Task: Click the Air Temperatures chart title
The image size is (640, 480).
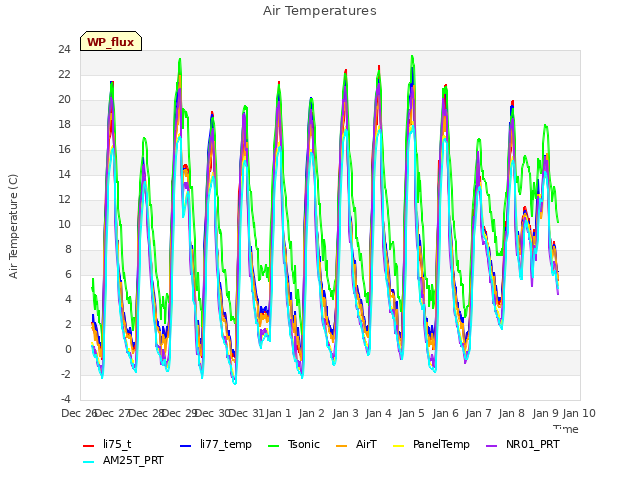Action: tap(320, 11)
